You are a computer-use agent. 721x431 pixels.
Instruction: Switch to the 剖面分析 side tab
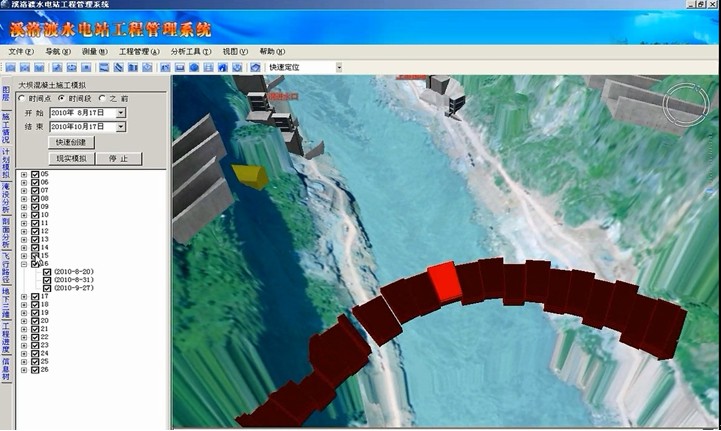click(6, 233)
